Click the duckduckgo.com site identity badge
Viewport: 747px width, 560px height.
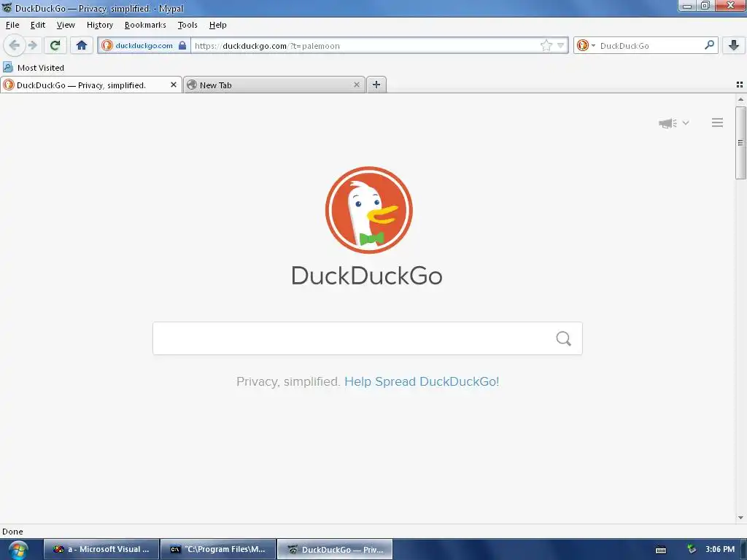coord(144,45)
